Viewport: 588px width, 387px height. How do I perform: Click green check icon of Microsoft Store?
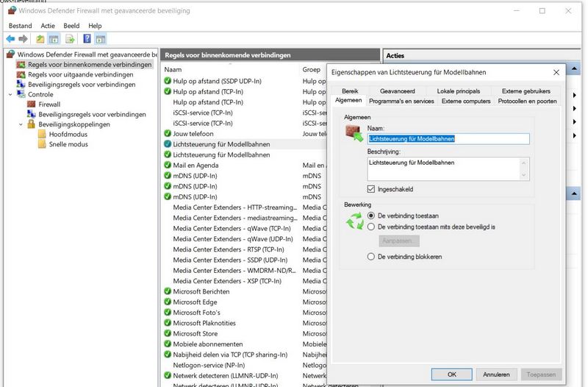click(x=168, y=333)
